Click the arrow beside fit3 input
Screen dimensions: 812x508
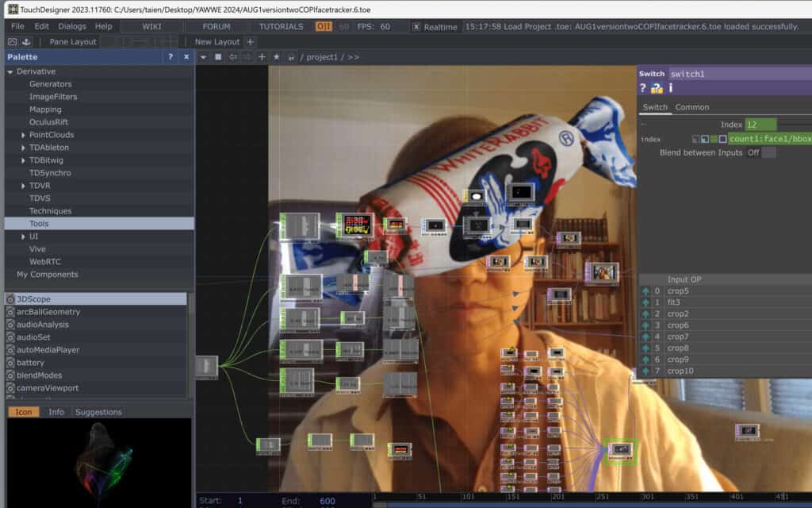(x=645, y=302)
